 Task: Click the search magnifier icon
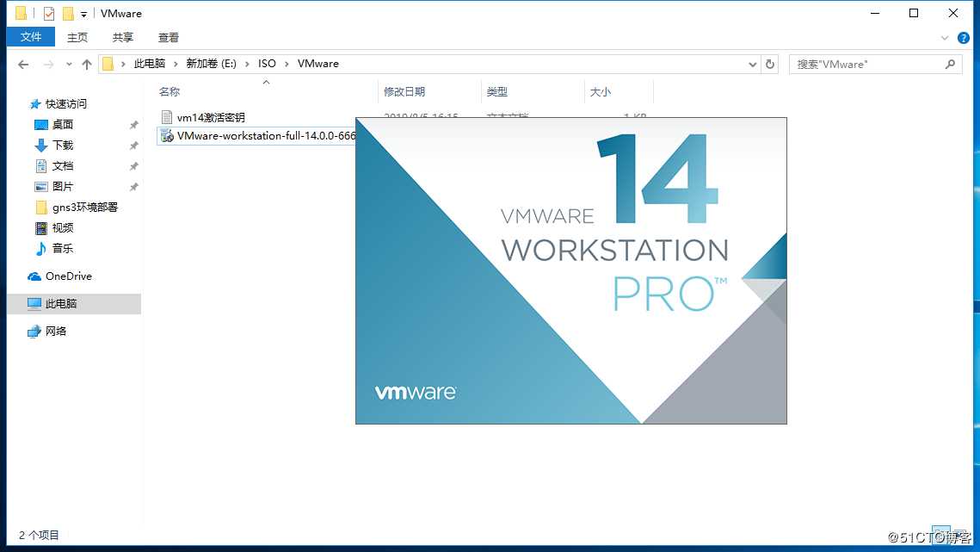pyautogui.click(x=950, y=64)
